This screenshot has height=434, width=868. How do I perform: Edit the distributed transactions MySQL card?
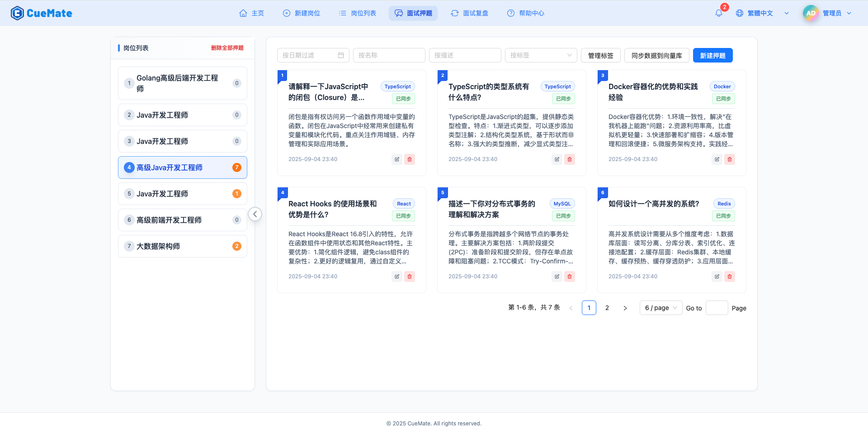coord(557,277)
